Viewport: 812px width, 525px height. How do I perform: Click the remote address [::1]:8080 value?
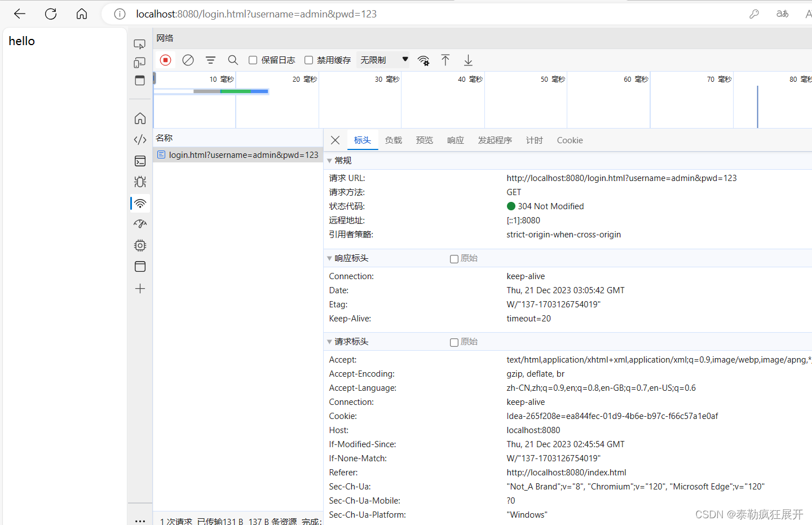coord(523,220)
